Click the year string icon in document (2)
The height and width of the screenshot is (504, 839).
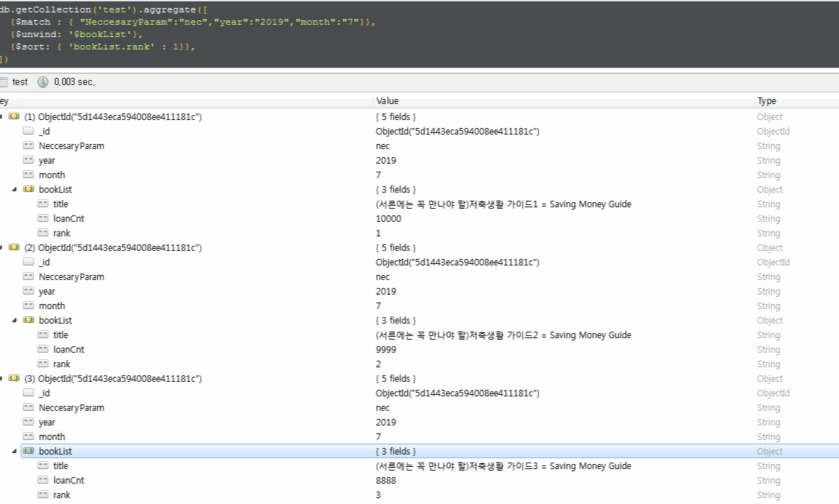(x=28, y=291)
